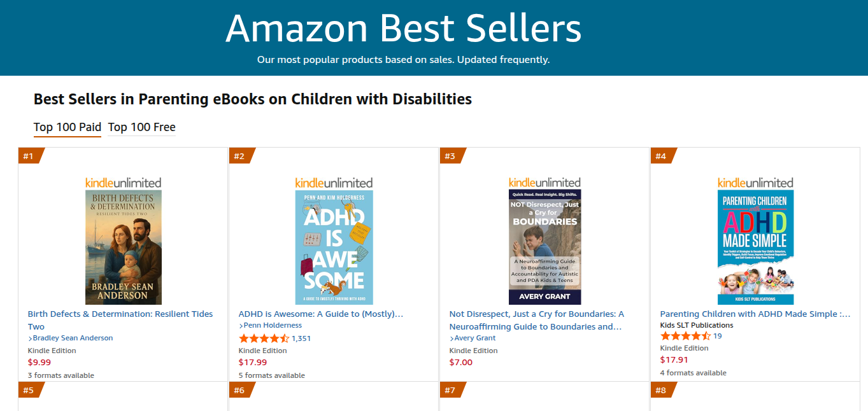The height and width of the screenshot is (411, 868).
Task: Click Kindle Unlimited logo above book #3
Action: (544, 183)
